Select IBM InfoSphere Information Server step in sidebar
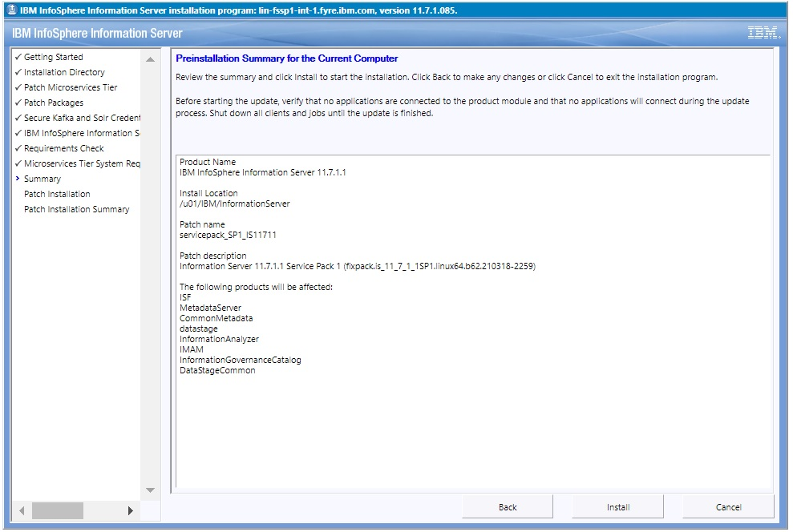Image resolution: width=793 pixels, height=532 pixels. 82,133
